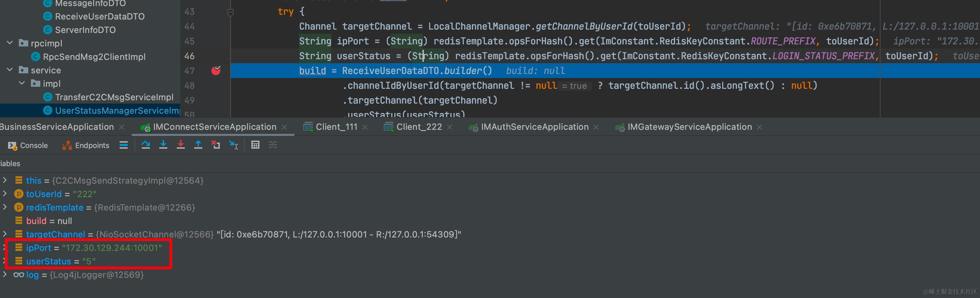Expand the 'this' variable node
Viewport: 980px width, 298px height.
5,180
